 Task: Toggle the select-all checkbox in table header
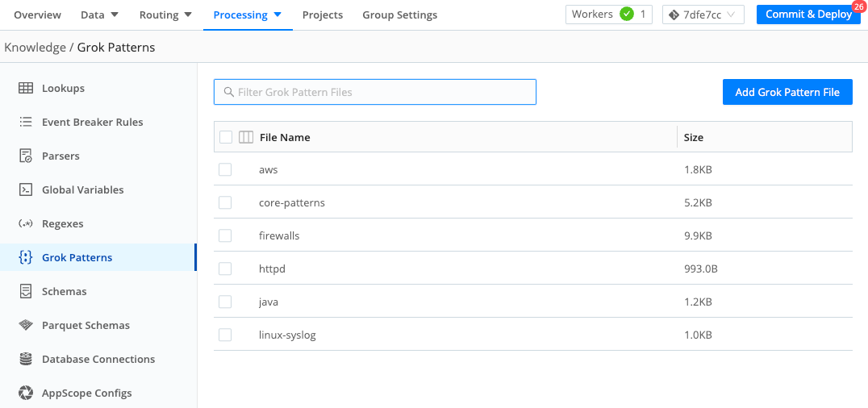225,137
